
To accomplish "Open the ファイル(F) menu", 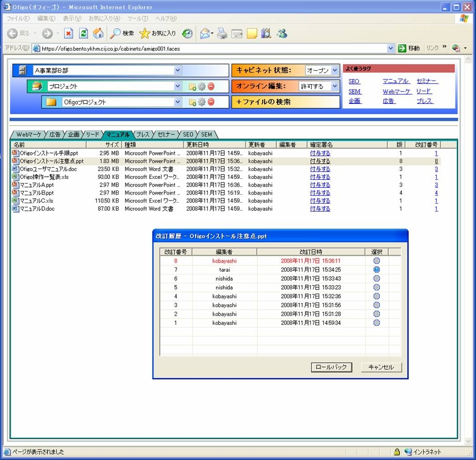I will pyautogui.click(x=18, y=18).
